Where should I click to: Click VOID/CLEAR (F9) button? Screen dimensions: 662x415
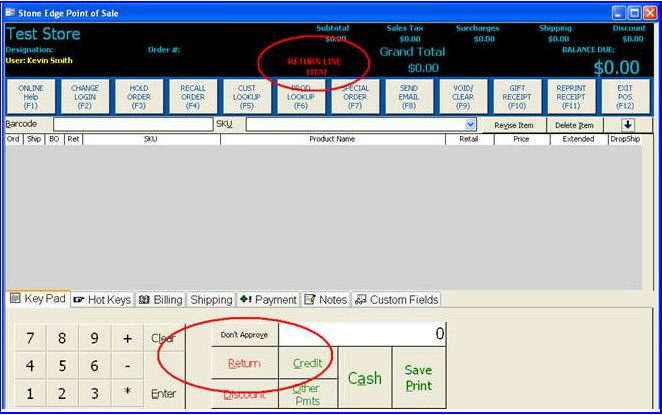(x=463, y=97)
